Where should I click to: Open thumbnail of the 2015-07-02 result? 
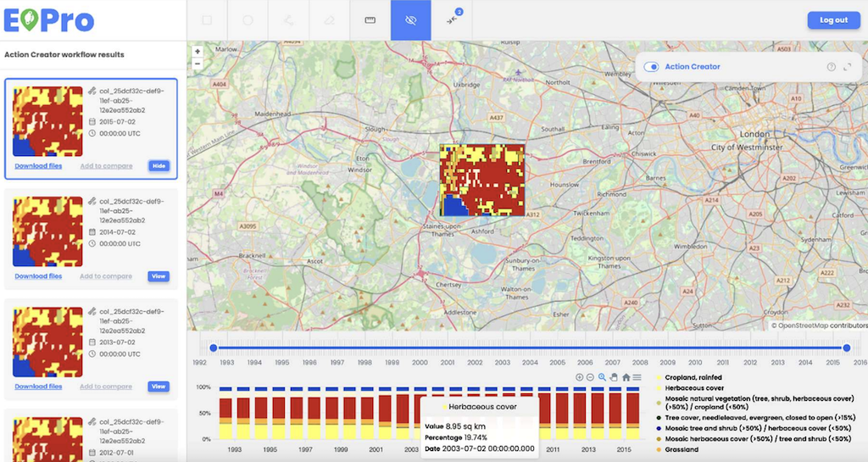(47, 121)
